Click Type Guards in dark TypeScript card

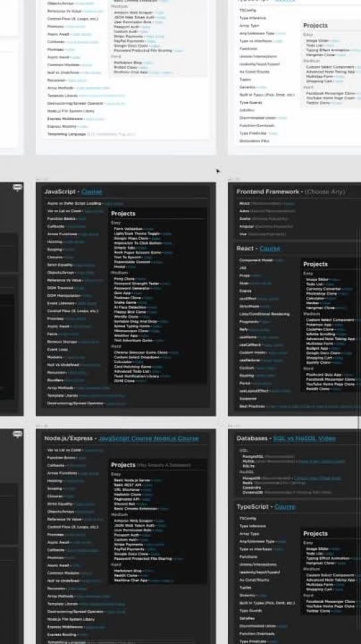click(x=250, y=611)
